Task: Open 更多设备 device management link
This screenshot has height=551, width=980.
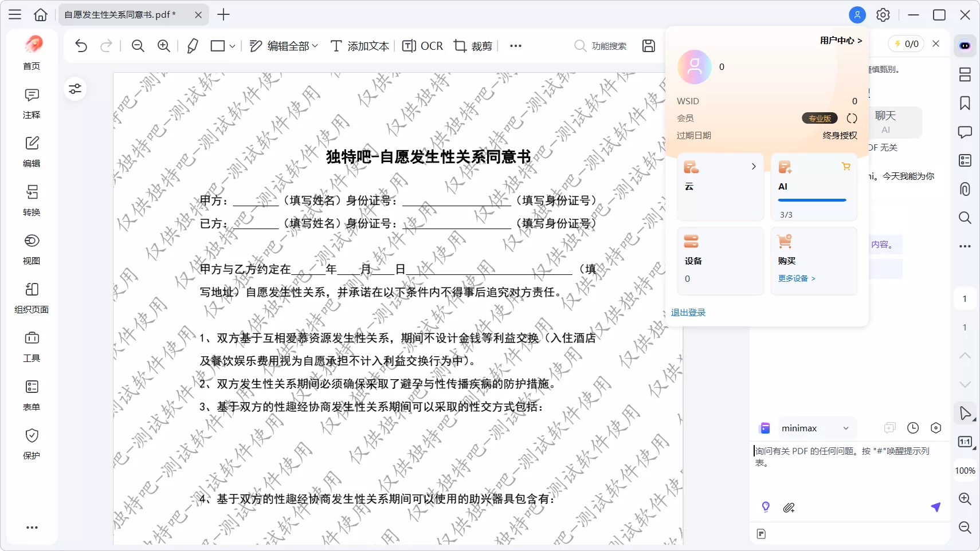Action: point(796,278)
